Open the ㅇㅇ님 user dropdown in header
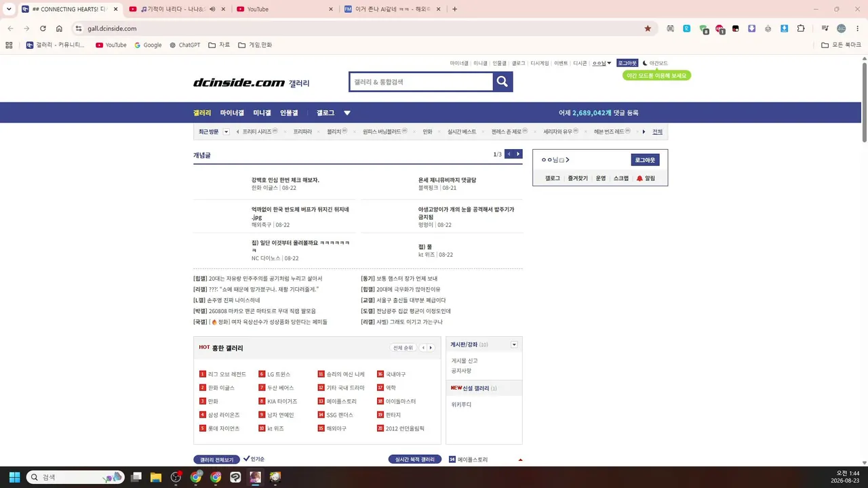 [x=601, y=63]
